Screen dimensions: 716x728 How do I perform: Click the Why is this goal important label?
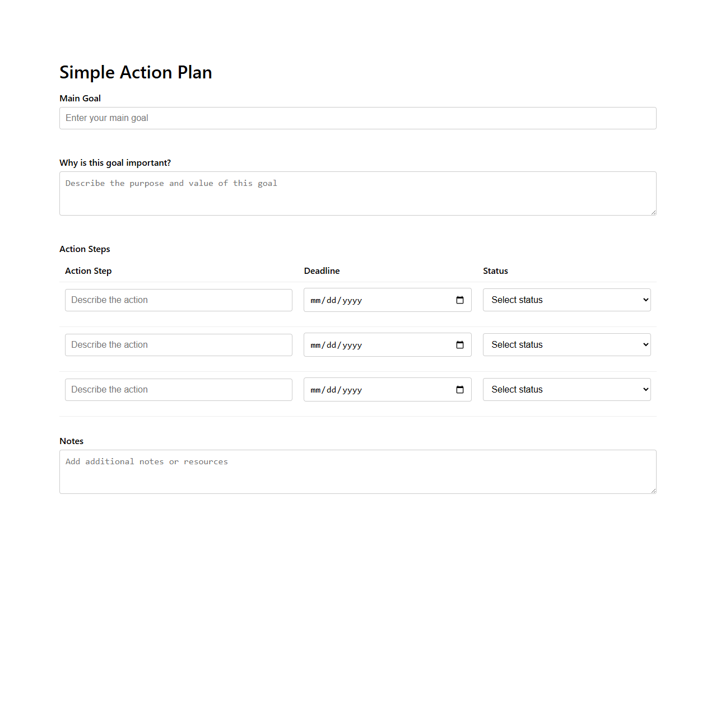[115, 162]
